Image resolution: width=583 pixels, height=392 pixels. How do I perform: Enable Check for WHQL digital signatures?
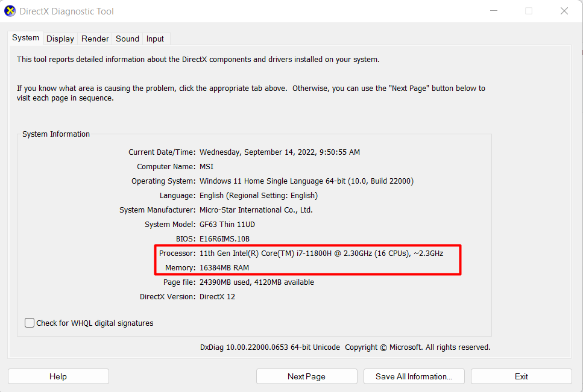(x=30, y=323)
